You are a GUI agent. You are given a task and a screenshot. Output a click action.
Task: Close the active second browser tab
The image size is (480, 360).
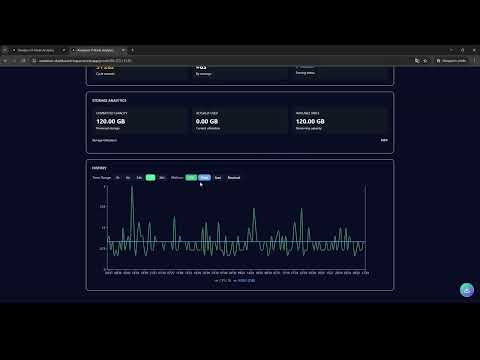pyautogui.click(x=123, y=50)
